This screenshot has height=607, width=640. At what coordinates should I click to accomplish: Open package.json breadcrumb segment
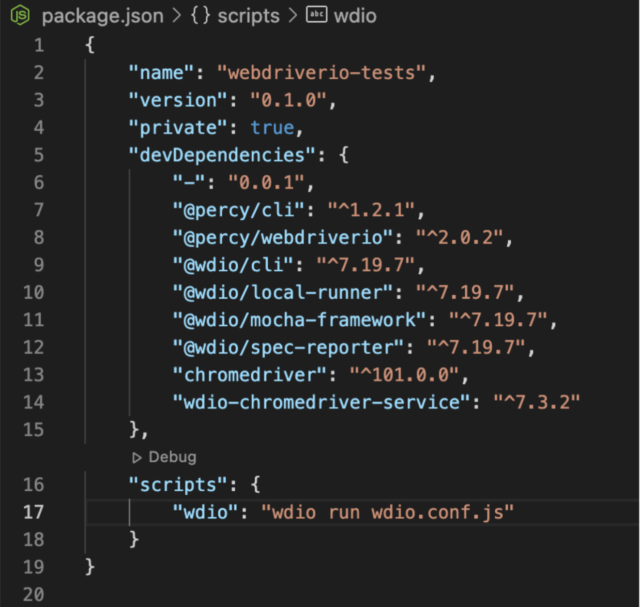[102, 16]
